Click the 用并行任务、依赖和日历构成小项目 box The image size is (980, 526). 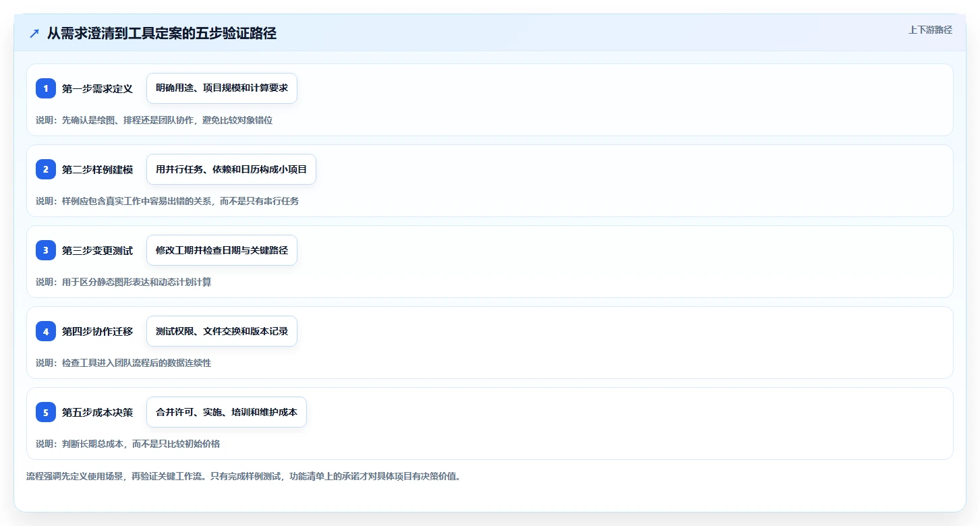pyautogui.click(x=231, y=169)
